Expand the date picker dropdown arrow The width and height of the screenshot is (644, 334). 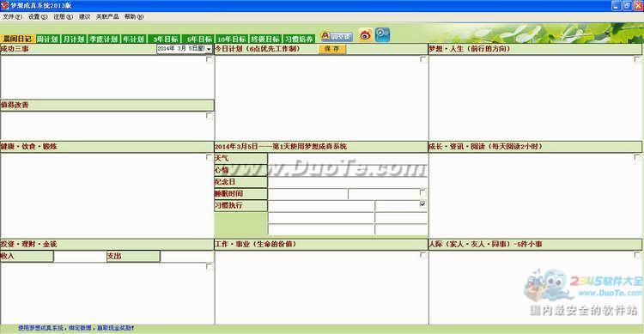pos(209,49)
